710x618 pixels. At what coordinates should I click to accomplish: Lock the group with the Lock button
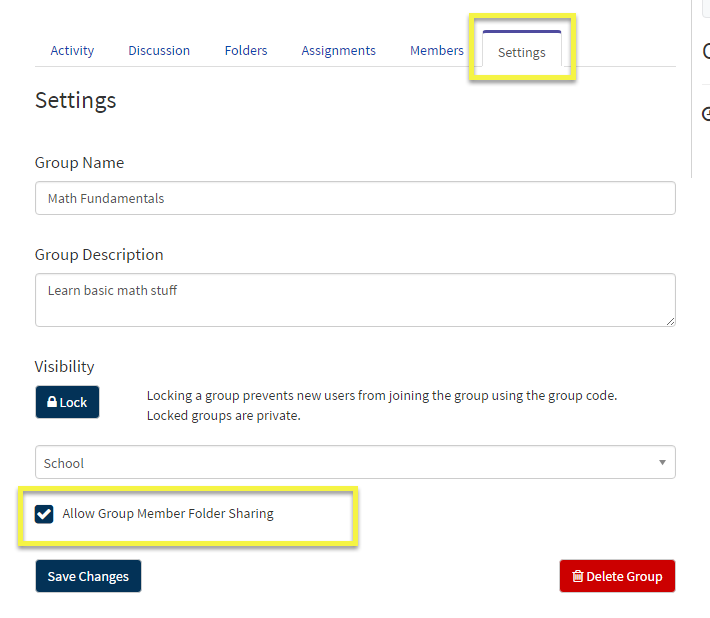(67, 402)
